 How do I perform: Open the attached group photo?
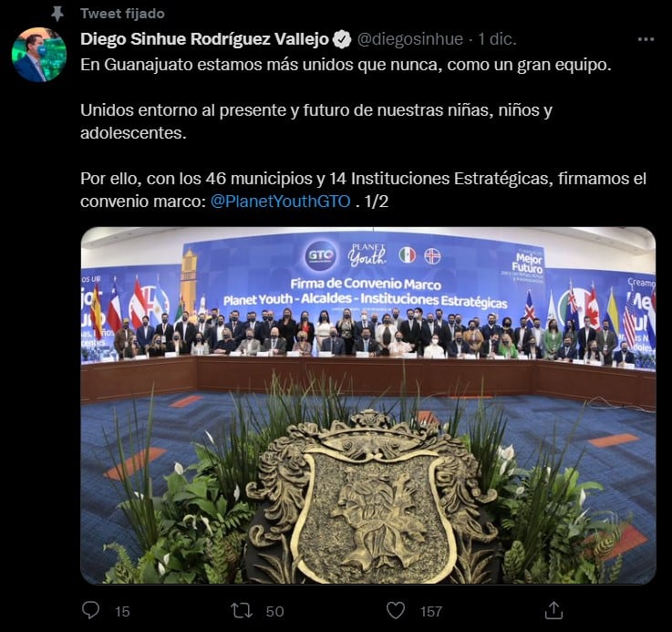[368, 405]
